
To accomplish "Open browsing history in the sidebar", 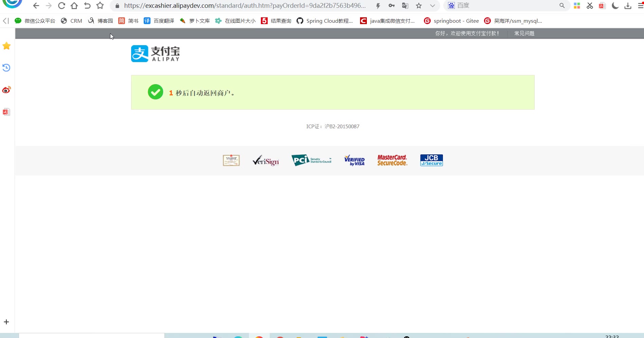I will 6,68.
